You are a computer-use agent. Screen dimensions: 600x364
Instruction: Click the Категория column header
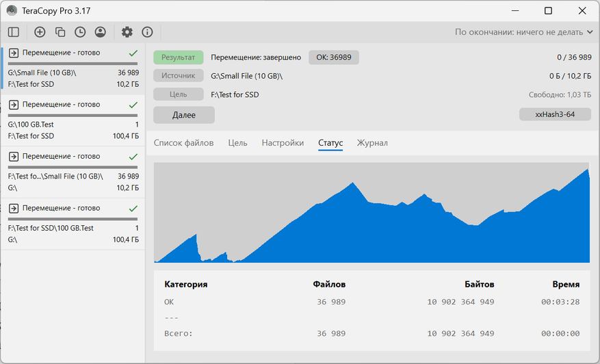186,285
